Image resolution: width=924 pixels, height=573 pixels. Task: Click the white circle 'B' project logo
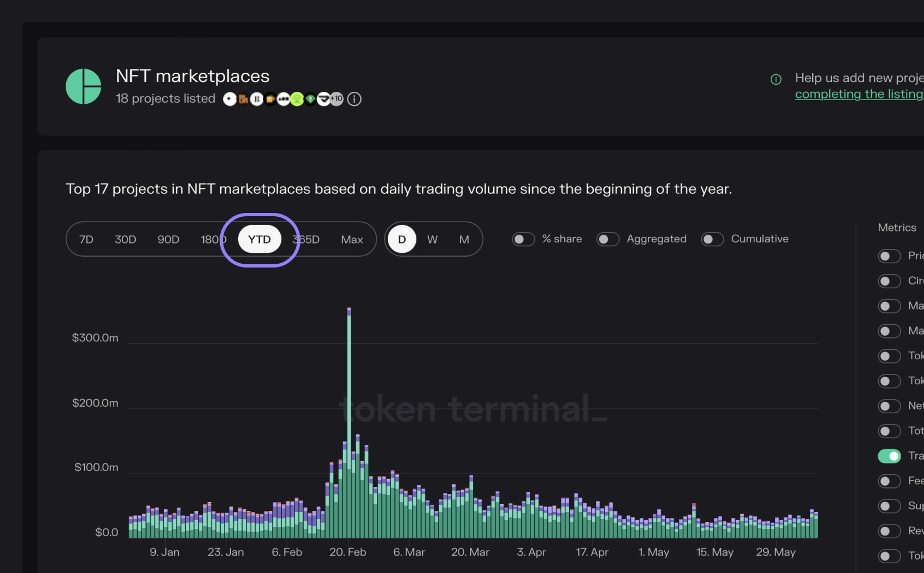(x=257, y=99)
